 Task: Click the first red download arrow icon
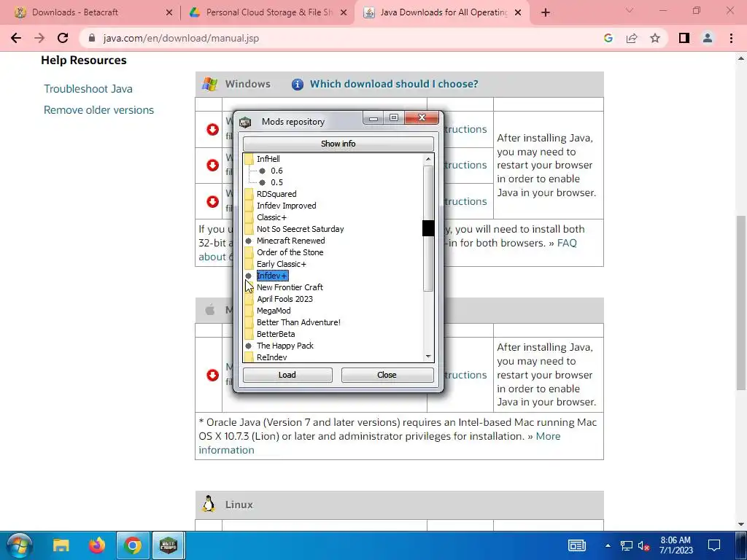[x=212, y=130]
